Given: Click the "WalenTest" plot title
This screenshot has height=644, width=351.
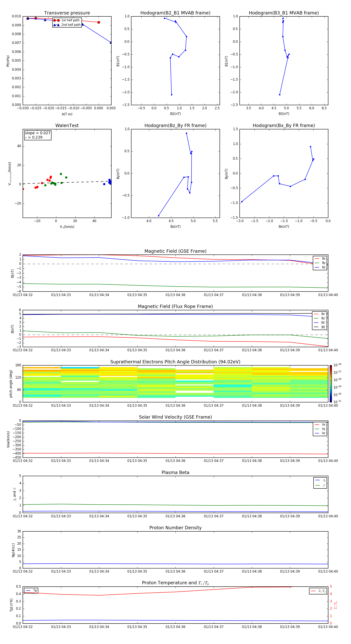Looking at the screenshot, I should (x=67, y=125).
